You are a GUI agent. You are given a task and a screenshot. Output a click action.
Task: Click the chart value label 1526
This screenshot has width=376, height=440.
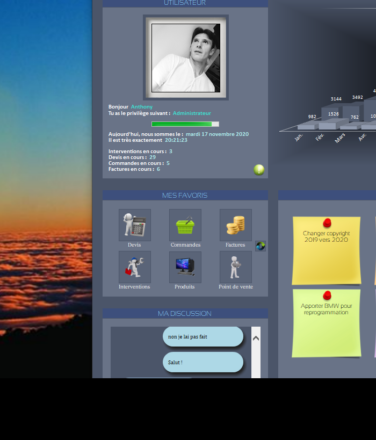pyautogui.click(x=333, y=114)
